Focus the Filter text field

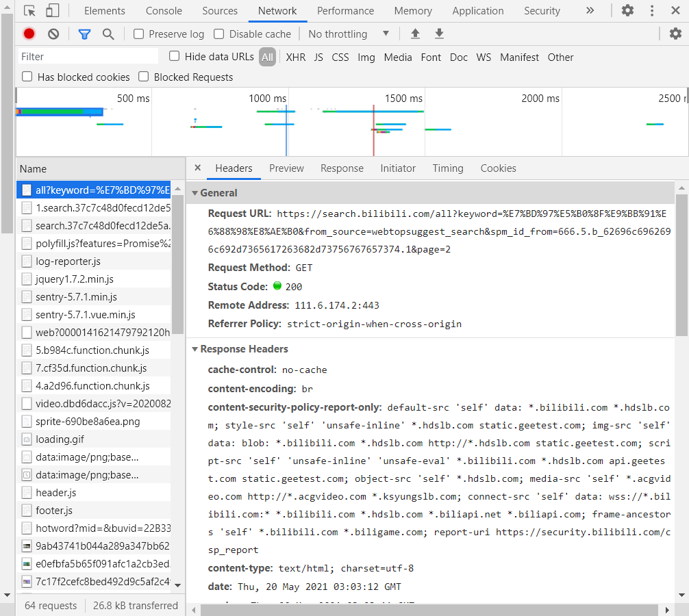tap(88, 57)
